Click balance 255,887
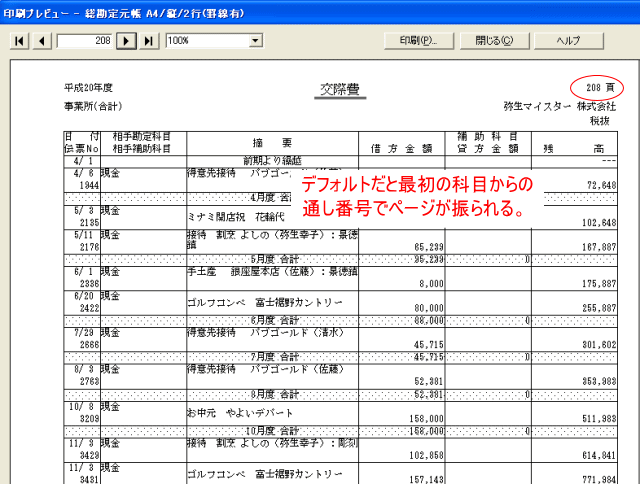 coord(599,309)
